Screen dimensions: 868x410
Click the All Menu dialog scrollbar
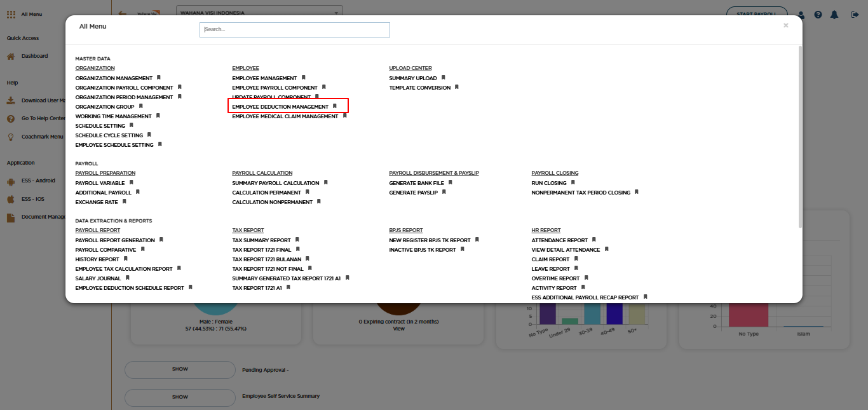pos(800,137)
